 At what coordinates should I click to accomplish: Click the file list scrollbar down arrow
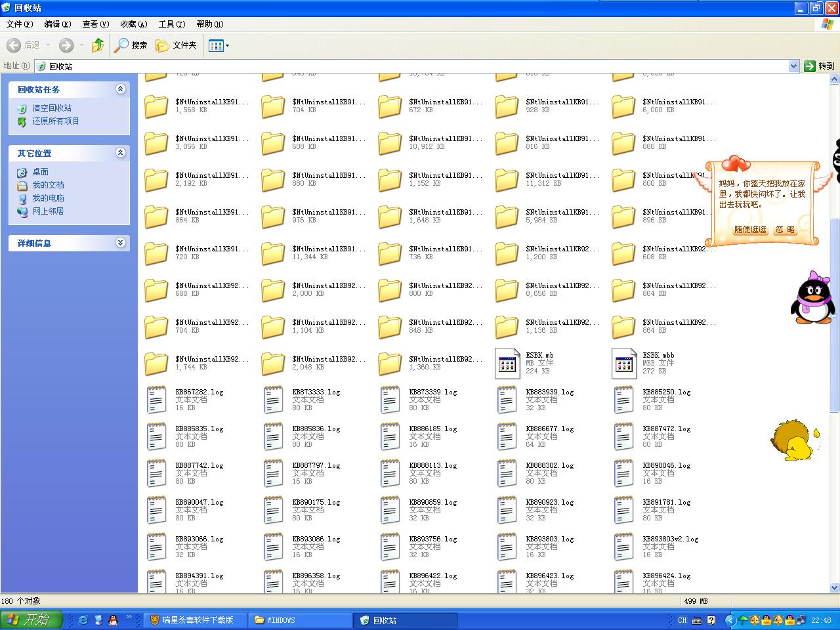(x=835, y=588)
